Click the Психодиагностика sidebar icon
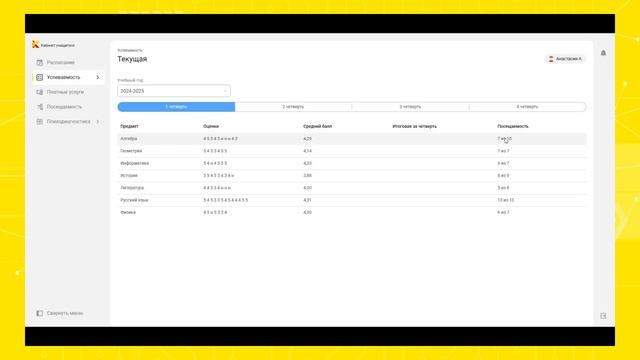Screen dimensions: 640x360 40,122
